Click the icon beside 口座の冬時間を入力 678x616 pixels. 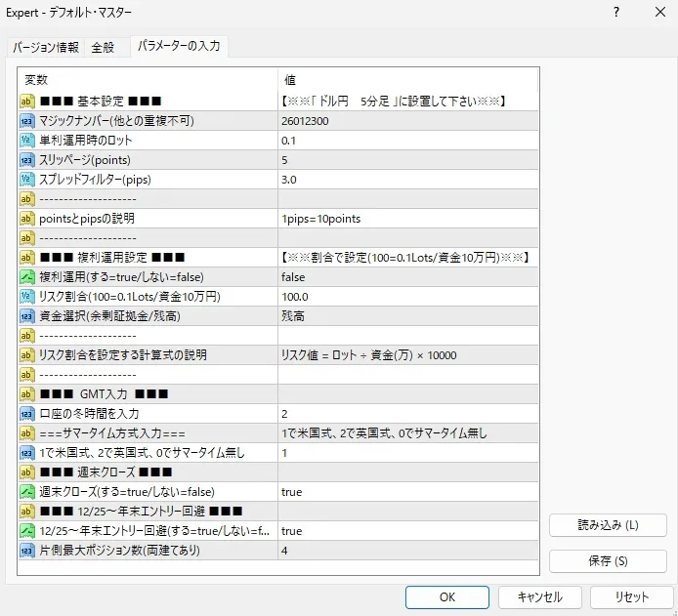(27, 414)
